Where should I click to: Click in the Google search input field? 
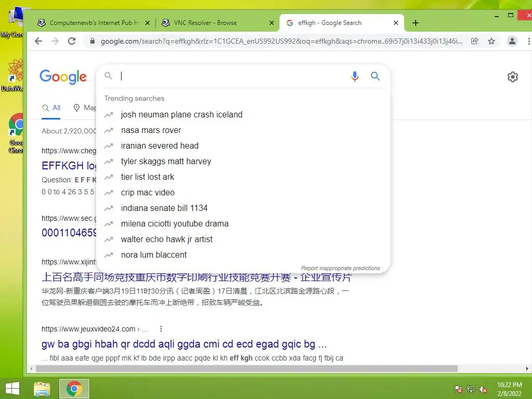coord(234,76)
